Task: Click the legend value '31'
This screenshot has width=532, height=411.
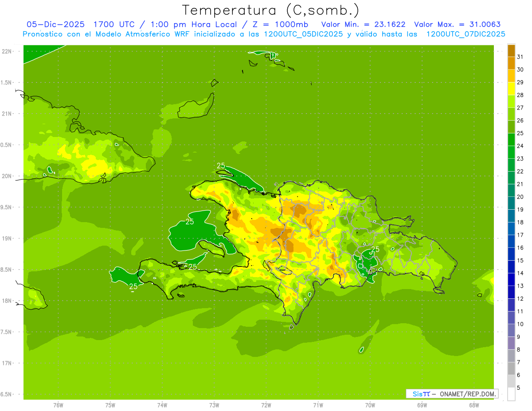Action: click(520, 56)
